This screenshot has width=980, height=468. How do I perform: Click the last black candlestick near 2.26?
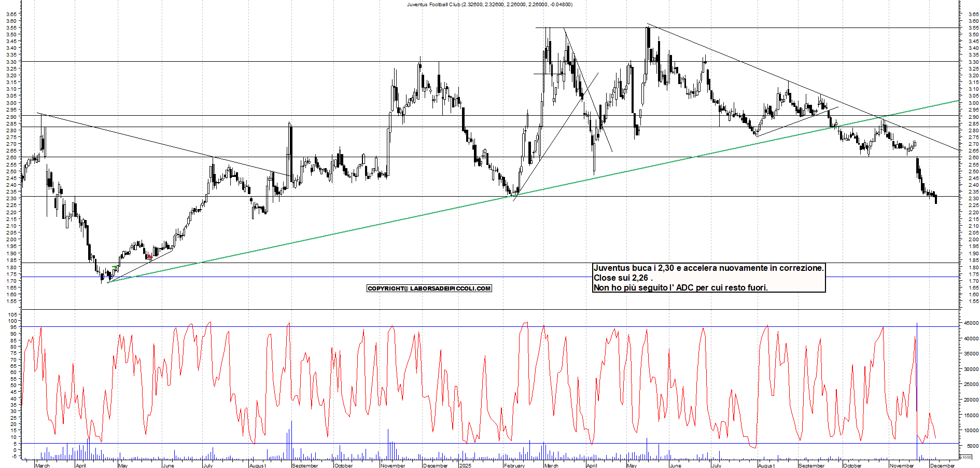[x=936, y=199]
